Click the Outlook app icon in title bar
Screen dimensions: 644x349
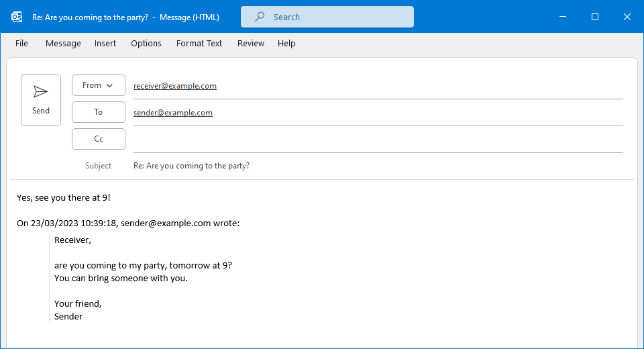(17, 17)
